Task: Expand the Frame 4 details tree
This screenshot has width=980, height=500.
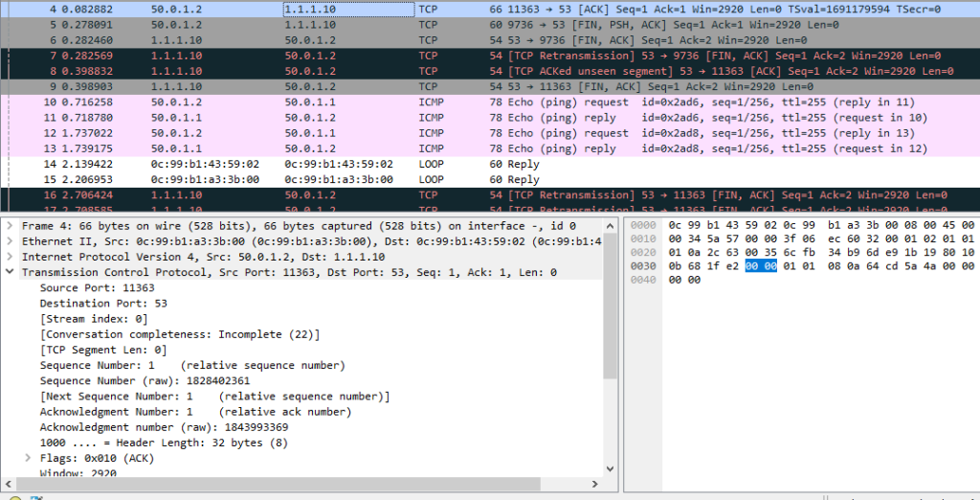Action: [10, 226]
